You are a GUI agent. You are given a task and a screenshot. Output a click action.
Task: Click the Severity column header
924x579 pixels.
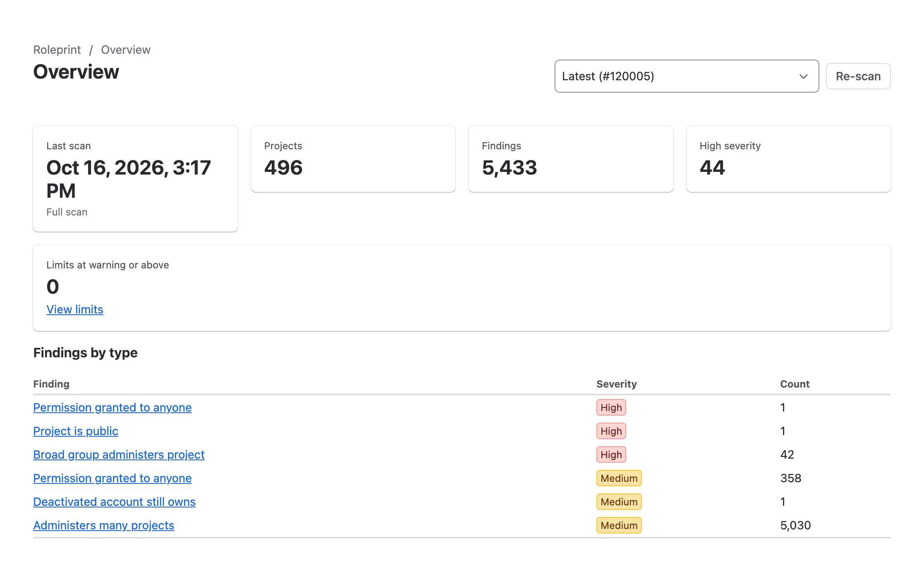click(617, 384)
